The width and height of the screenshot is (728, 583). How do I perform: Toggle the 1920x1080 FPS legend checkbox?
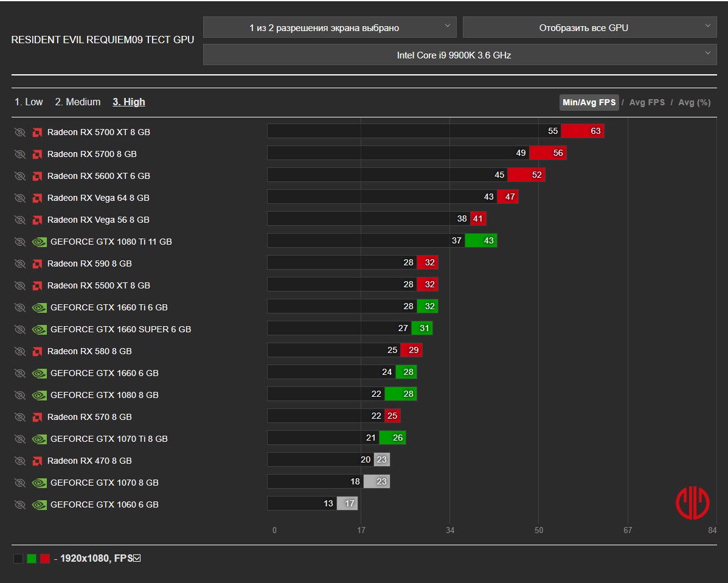[x=137, y=558]
